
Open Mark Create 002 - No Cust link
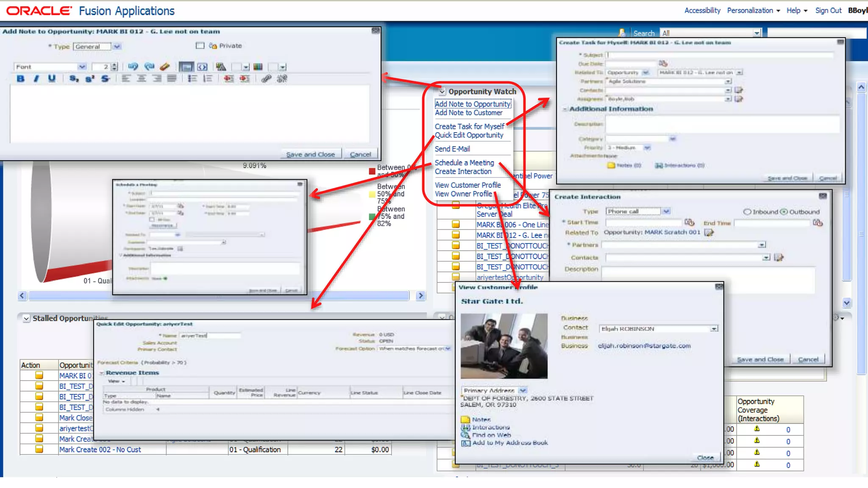100,450
